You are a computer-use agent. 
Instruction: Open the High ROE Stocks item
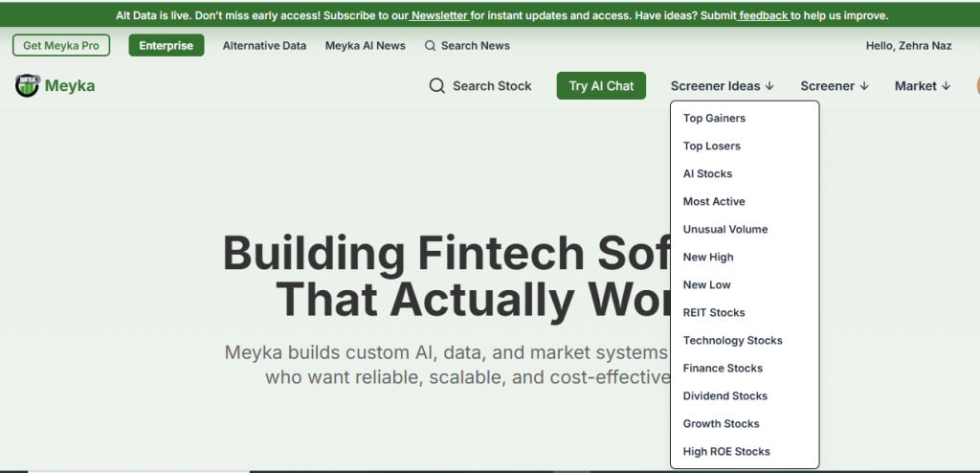(726, 452)
